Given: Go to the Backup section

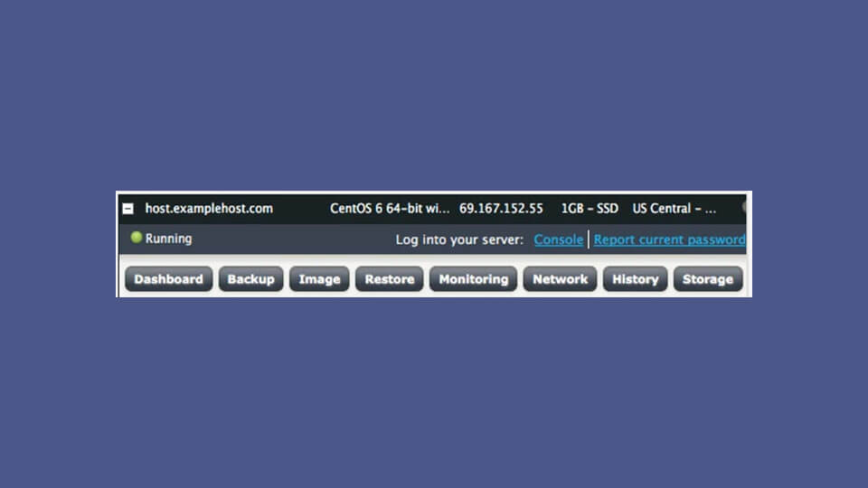Looking at the screenshot, I should 250,279.
